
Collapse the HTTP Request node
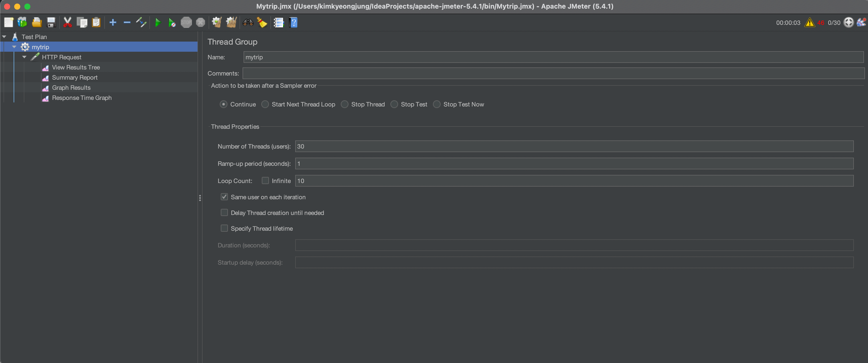24,57
